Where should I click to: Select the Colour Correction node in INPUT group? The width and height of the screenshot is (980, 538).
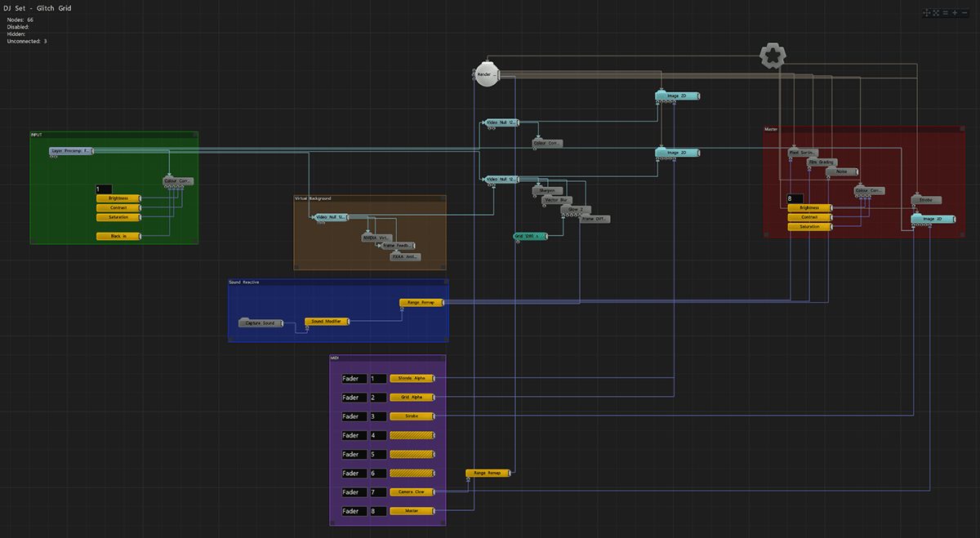pyautogui.click(x=178, y=180)
